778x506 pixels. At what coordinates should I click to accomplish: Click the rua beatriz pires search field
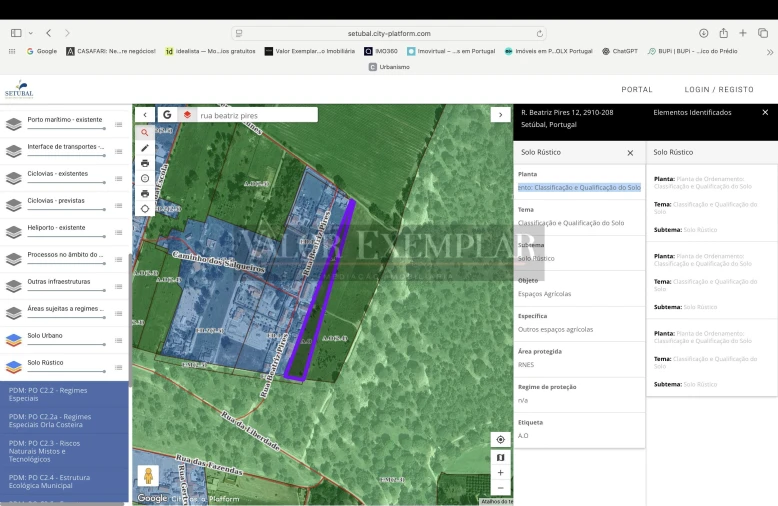click(256, 115)
